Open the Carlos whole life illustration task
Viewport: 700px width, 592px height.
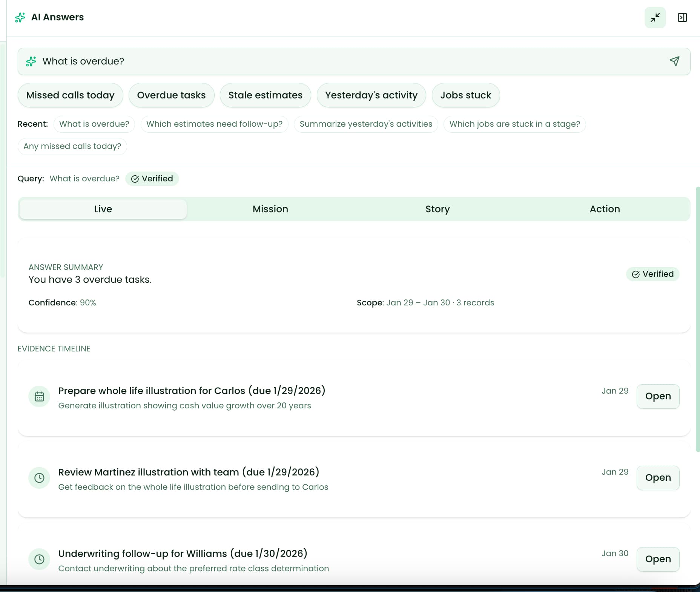coord(658,396)
